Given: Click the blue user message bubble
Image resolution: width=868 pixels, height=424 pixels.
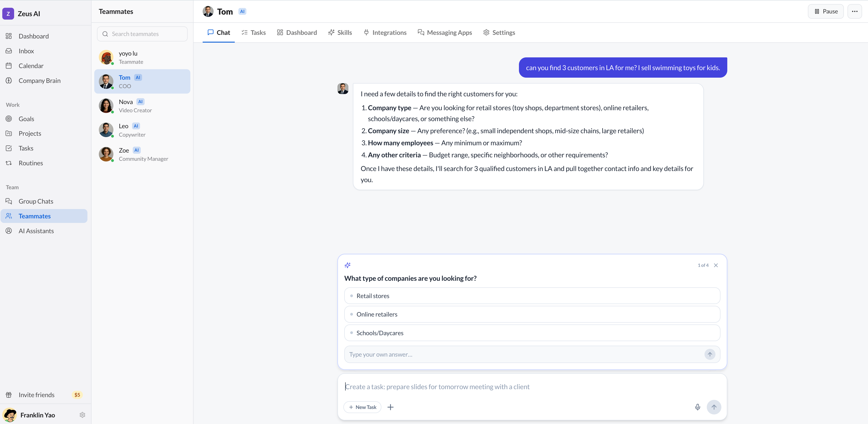Looking at the screenshot, I should click(623, 67).
